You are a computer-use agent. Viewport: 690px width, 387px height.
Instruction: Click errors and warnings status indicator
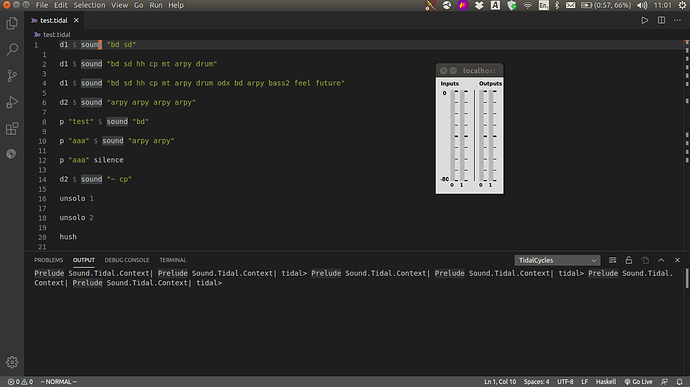tap(20, 382)
